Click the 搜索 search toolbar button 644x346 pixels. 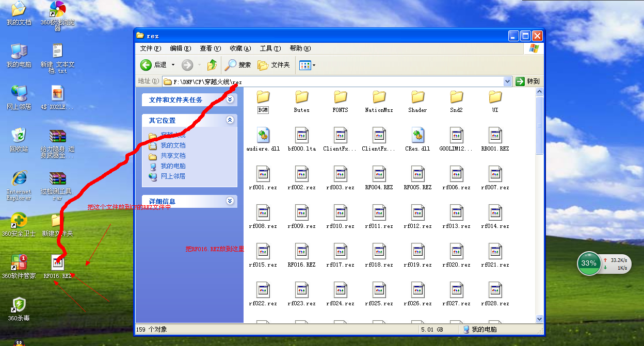[x=238, y=64]
